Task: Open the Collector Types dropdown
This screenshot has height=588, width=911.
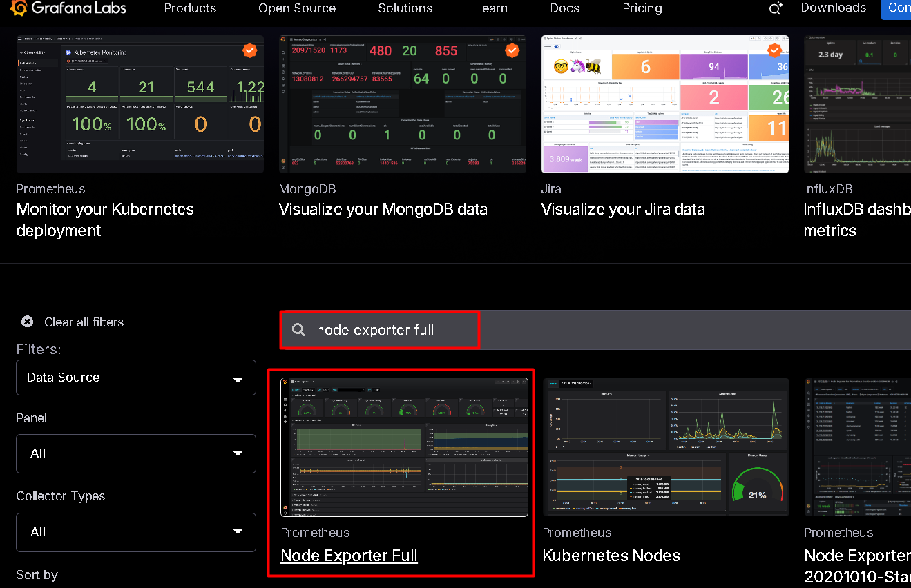Action: click(x=135, y=532)
